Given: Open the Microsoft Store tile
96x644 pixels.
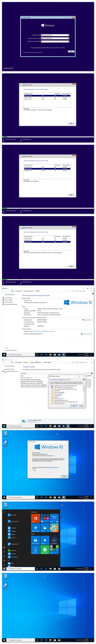Looking at the screenshot, I should point(35,541).
